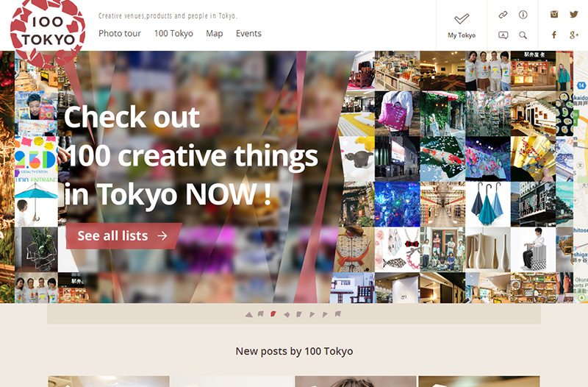Click the Facebook icon in header
588x387 pixels.
[x=554, y=35]
